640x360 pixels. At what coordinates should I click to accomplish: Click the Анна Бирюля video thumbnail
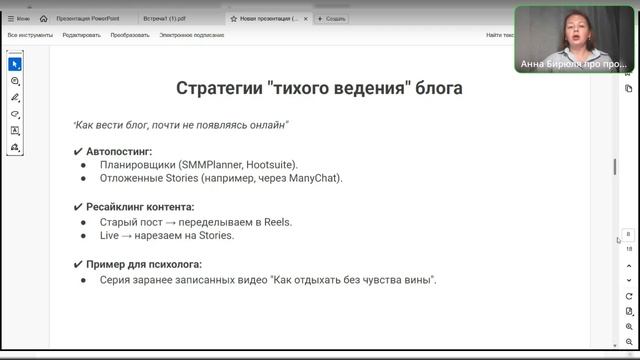pos(574,39)
